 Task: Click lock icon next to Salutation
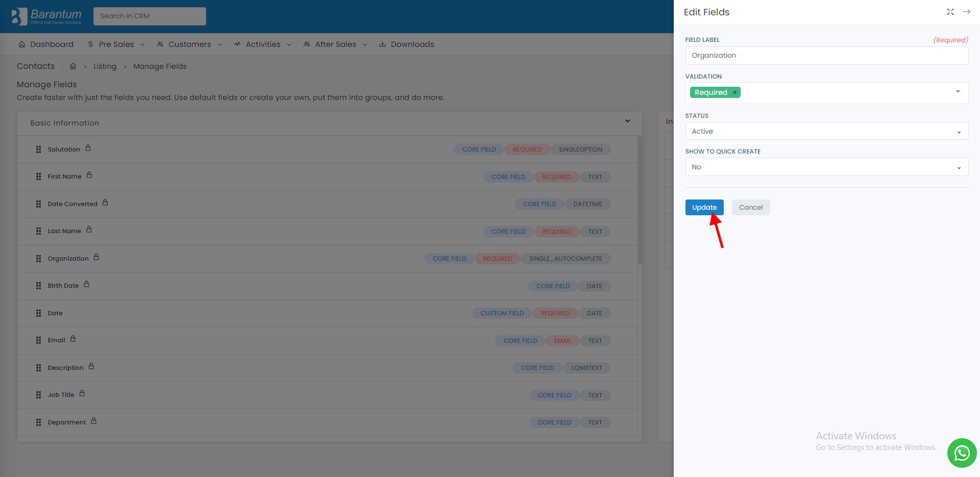[x=88, y=148]
